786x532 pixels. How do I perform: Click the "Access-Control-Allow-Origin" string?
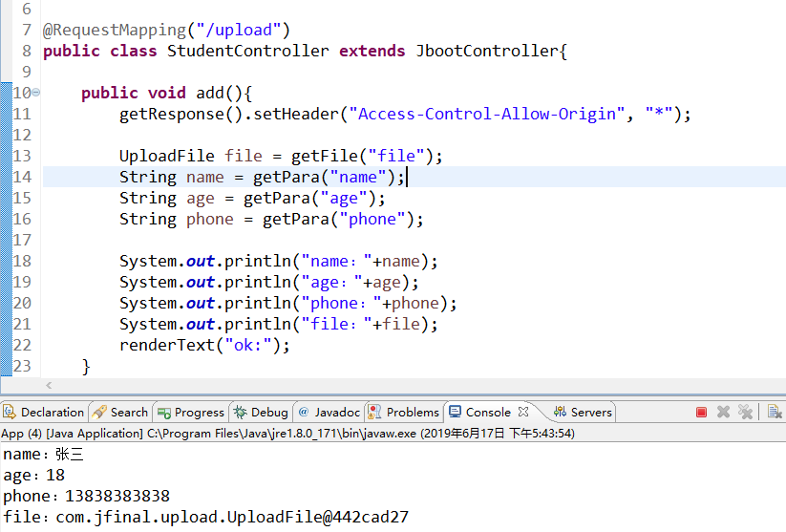487,114
